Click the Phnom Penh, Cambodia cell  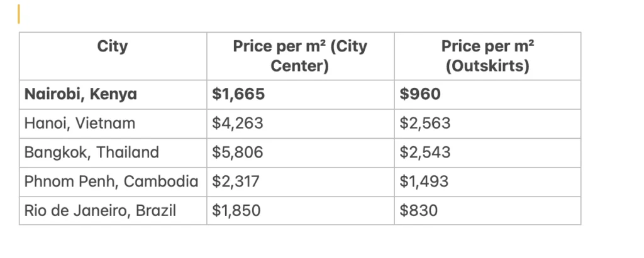pyautogui.click(x=113, y=182)
